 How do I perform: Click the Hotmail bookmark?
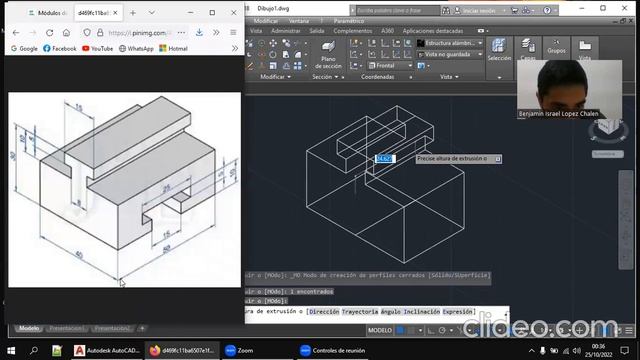point(173,48)
